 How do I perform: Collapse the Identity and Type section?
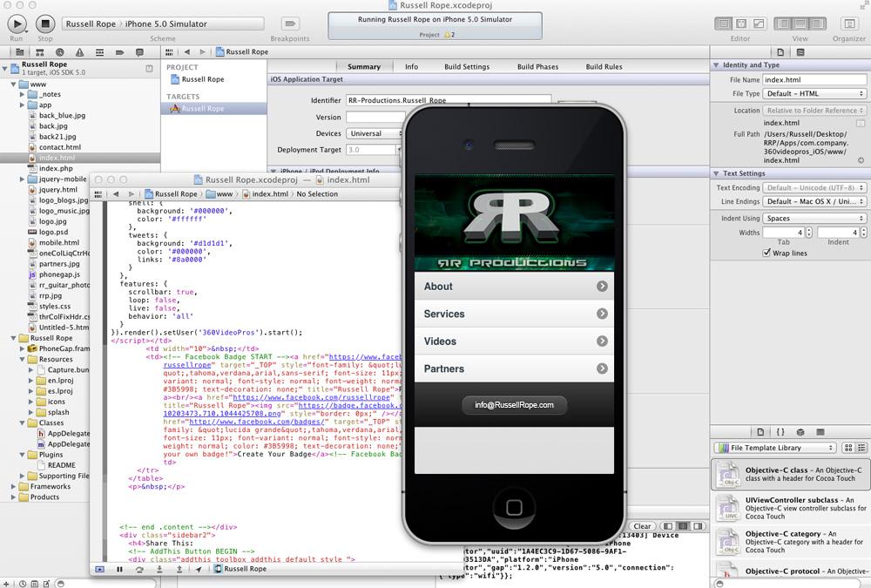(x=716, y=65)
